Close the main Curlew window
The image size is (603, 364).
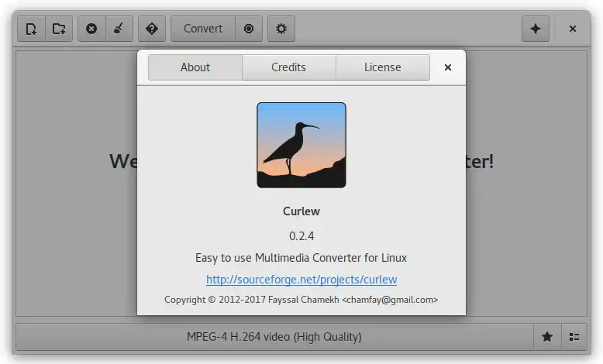pos(573,29)
